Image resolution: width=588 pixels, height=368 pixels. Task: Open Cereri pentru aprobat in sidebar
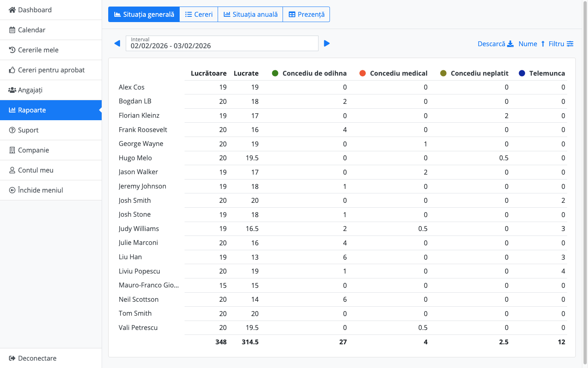[x=51, y=70]
